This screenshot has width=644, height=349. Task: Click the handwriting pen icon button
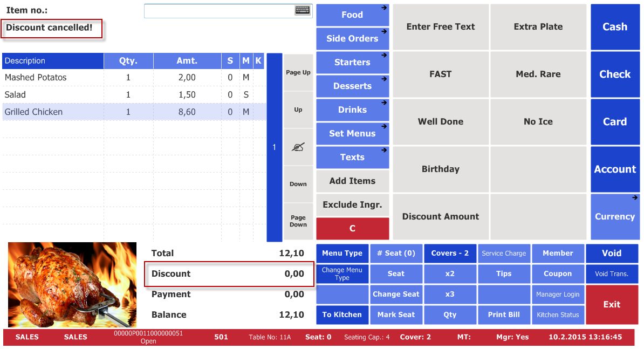298,147
